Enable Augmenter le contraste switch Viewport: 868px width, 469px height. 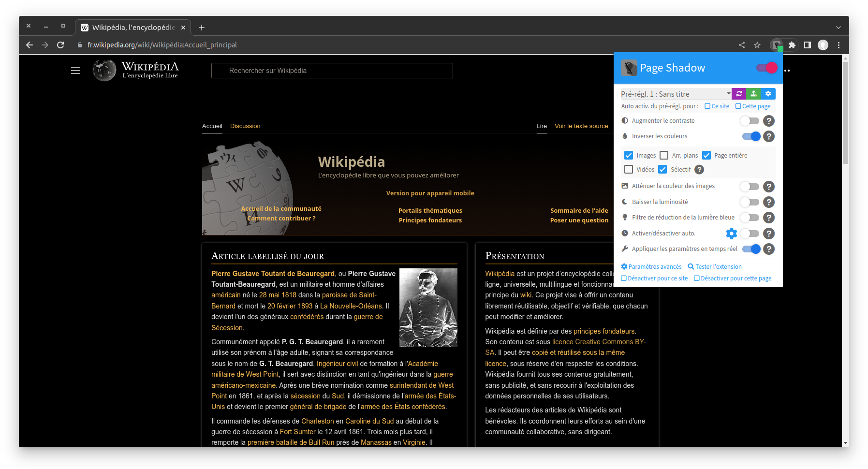coord(750,121)
